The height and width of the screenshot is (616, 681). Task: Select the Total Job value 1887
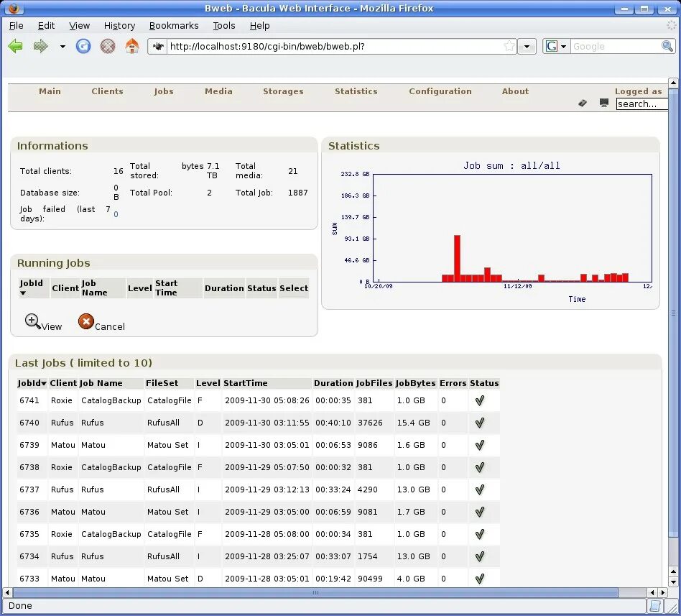(x=297, y=193)
